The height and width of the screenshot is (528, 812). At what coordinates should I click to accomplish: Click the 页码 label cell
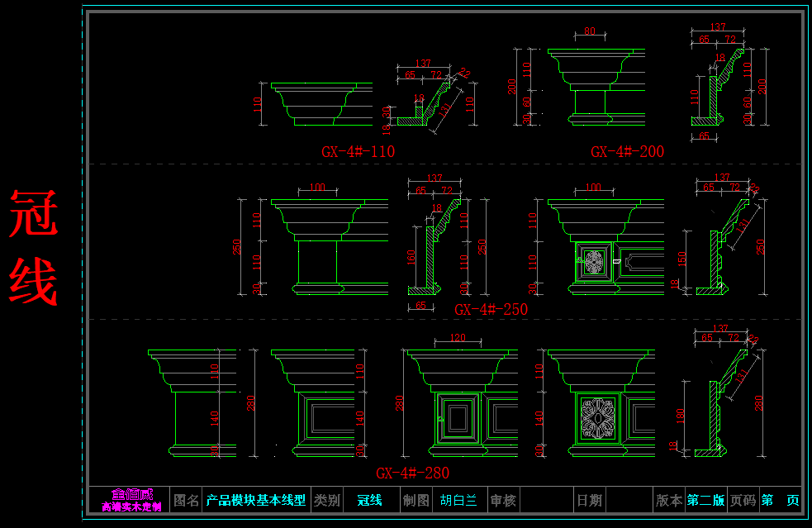743,500
